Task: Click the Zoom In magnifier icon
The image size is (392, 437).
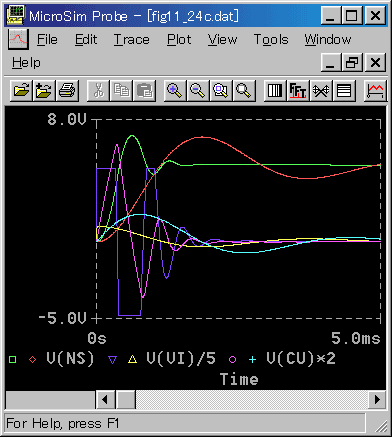Action: click(175, 90)
